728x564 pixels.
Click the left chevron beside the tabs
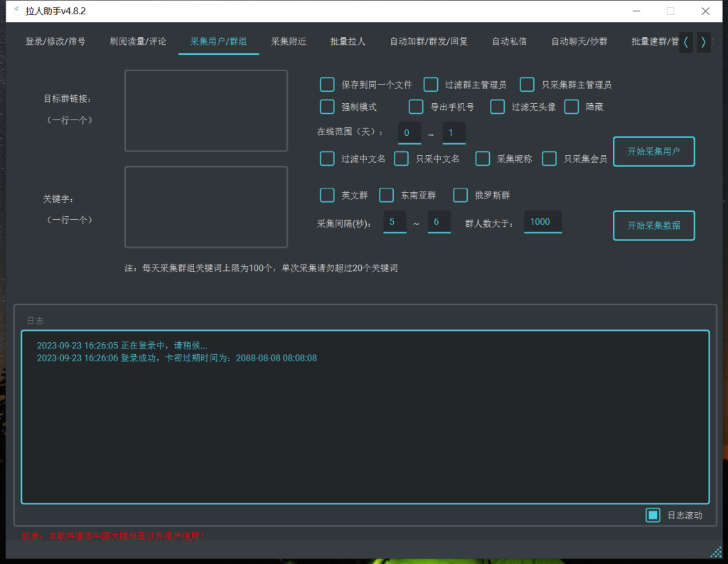[685, 42]
